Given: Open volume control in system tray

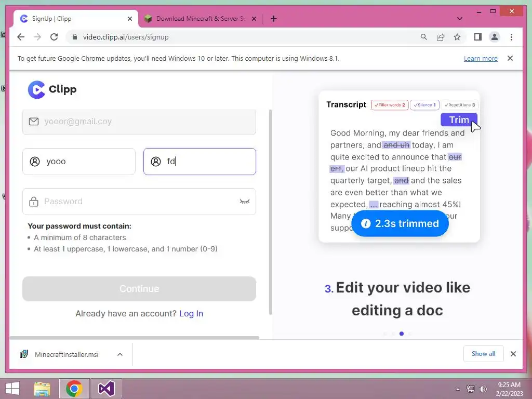Looking at the screenshot, I should click(483, 389).
